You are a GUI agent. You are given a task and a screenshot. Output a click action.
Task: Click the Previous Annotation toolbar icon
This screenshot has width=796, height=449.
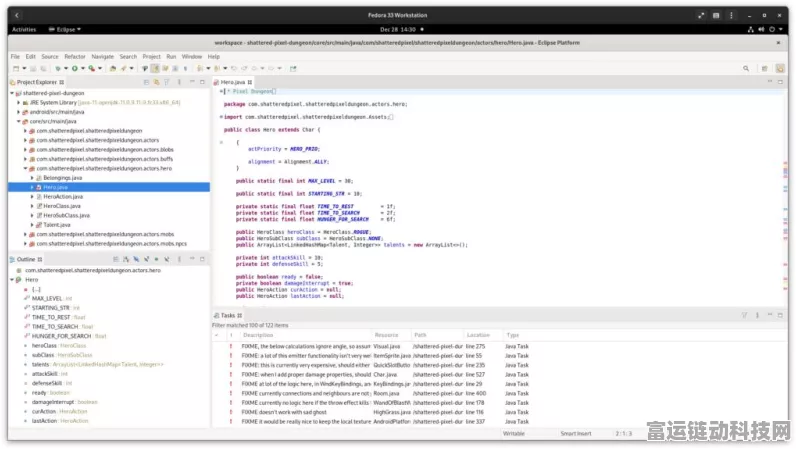217,69
